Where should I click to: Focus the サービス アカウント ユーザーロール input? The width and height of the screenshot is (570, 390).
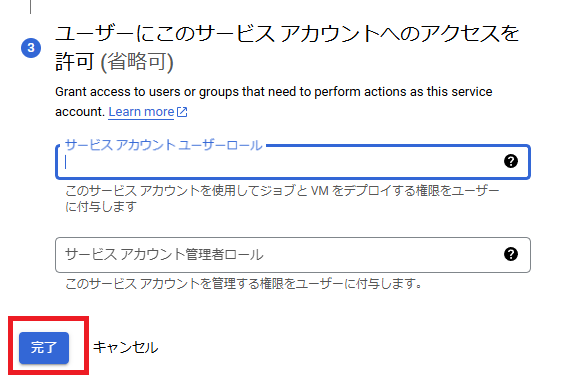pos(293,162)
